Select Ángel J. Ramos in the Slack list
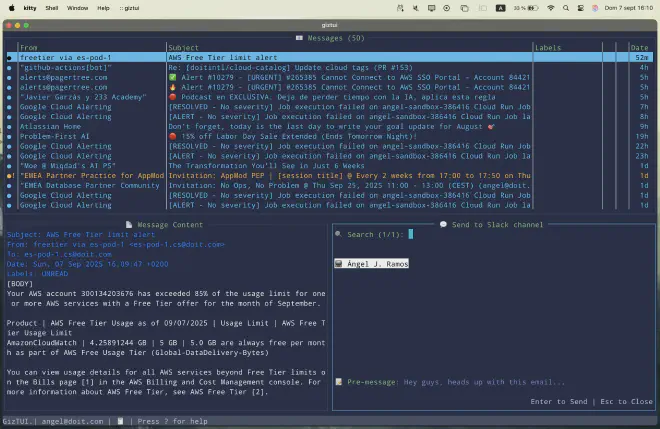The image size is (660, 429). tap(371, 264)
